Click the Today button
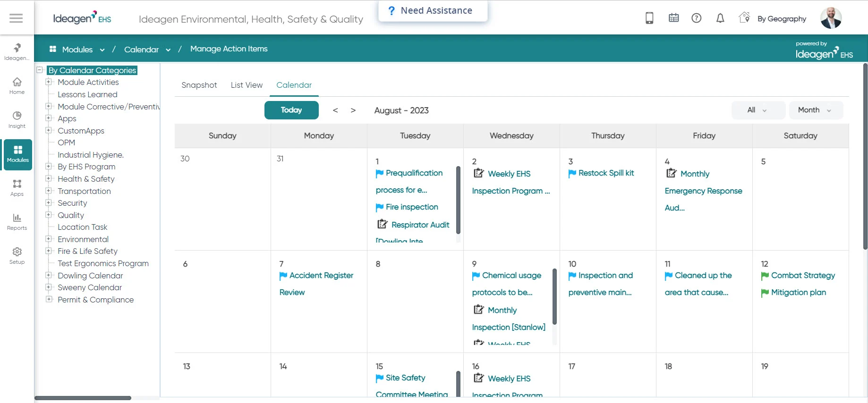868x403 pixels. 291,110
